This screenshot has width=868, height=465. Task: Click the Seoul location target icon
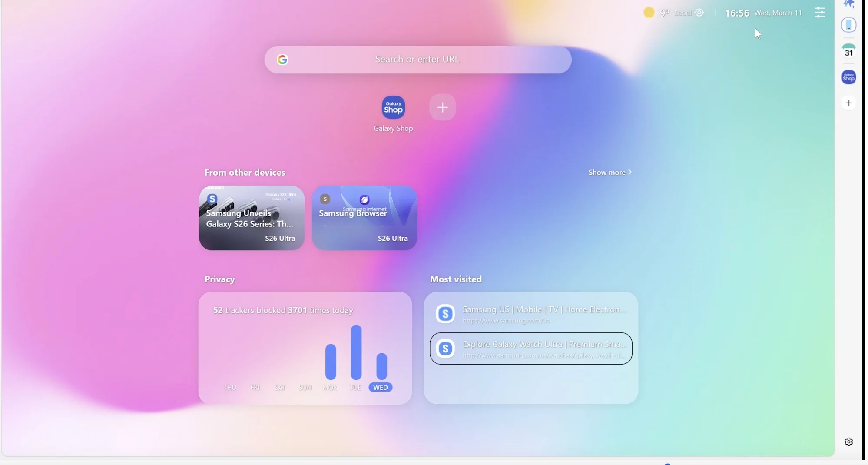click(x=699, y=13)
